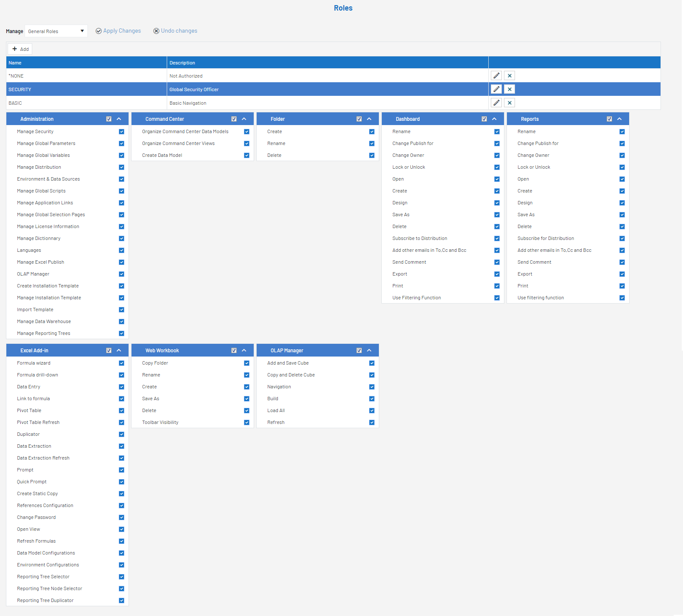The image size is (683, 616).
Task: Toggle select-all checkbox in Administration header
Action: [x=109, y=119]
